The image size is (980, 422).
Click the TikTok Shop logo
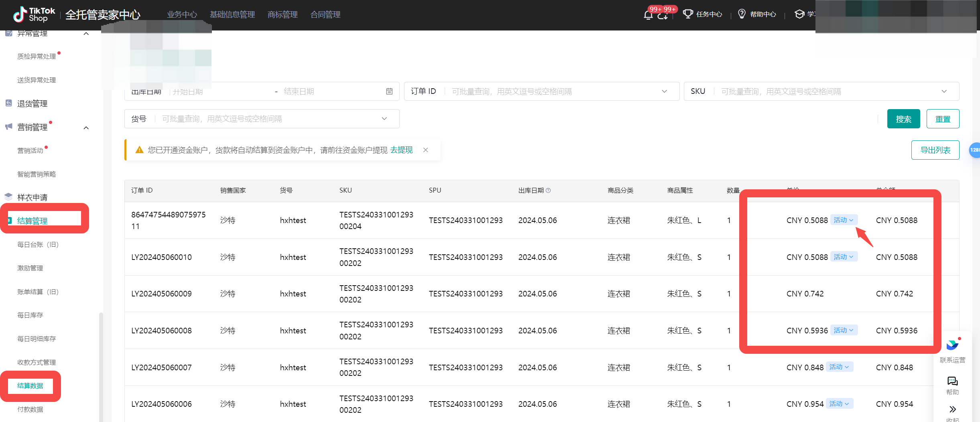[34, 14]
